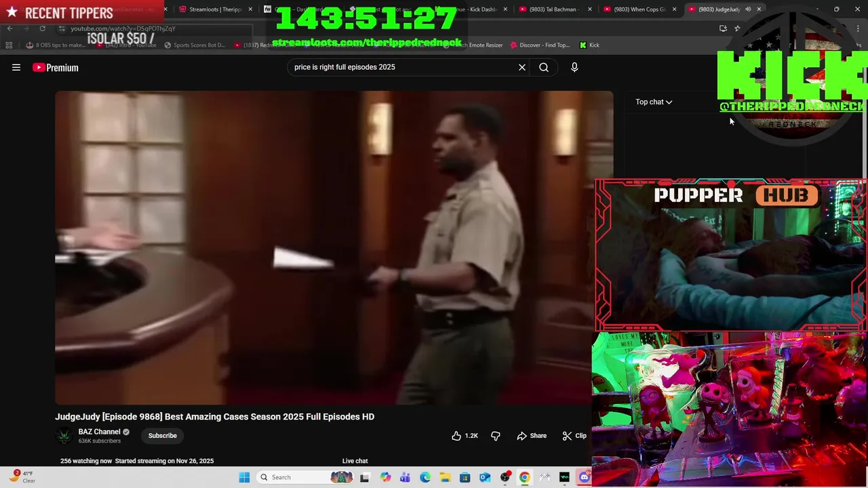Bookmark this page with star icon

click(x=737, y=28)
